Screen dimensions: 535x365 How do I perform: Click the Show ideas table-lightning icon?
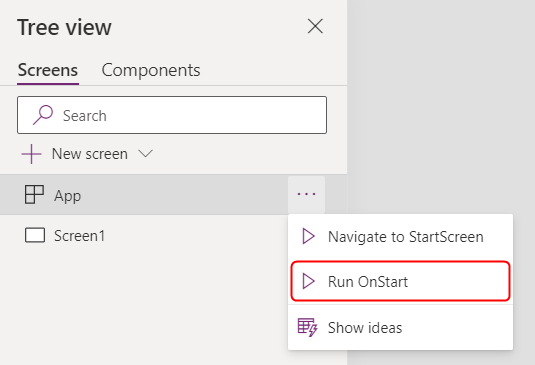click(308, 327)
